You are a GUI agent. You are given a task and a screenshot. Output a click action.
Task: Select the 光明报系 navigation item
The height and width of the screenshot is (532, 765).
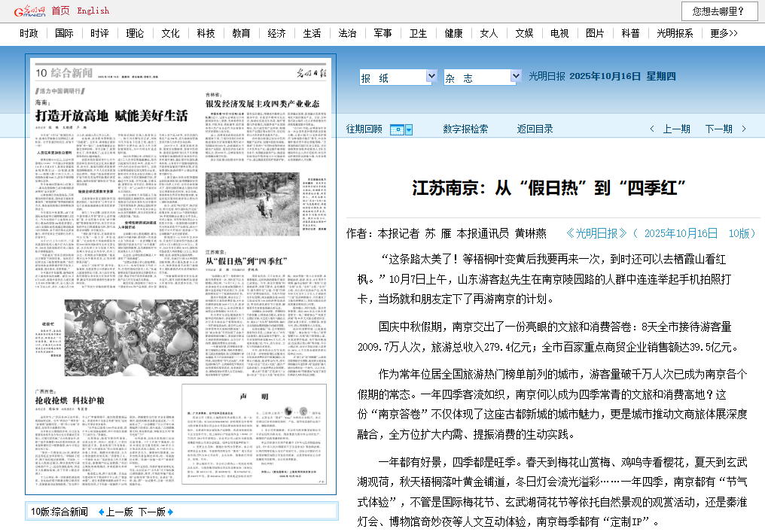pos(675,33)
